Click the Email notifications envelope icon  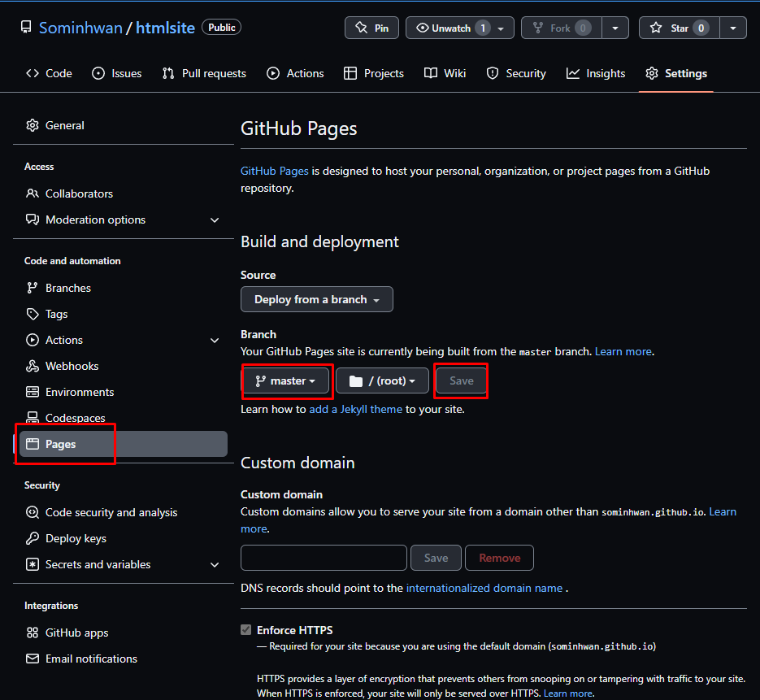(33, 659)
